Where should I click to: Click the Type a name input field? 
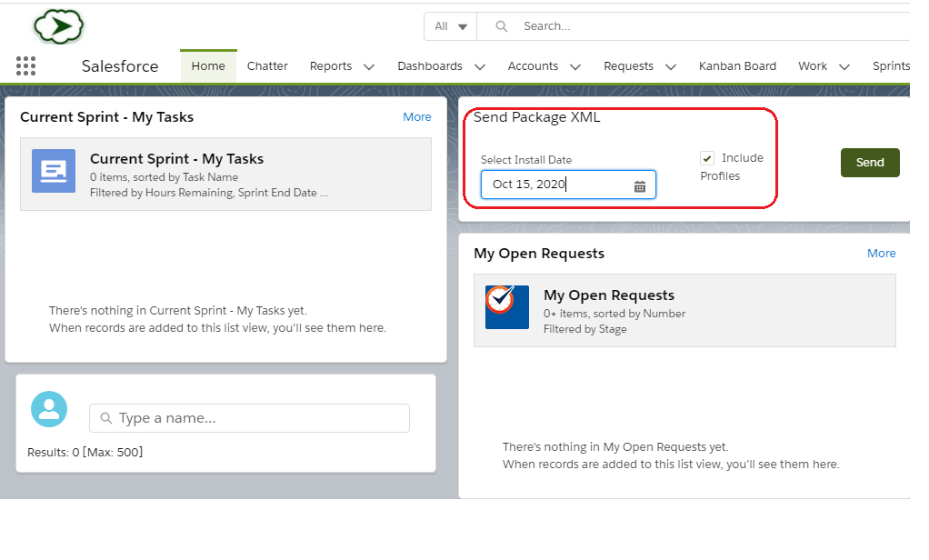tap(259, 418)
